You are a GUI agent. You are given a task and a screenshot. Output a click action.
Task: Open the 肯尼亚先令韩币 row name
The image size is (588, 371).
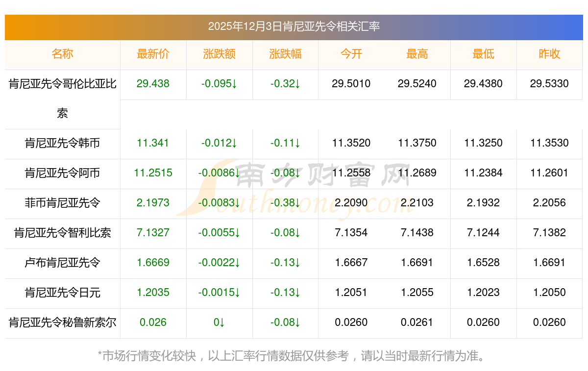pos(62,143)
